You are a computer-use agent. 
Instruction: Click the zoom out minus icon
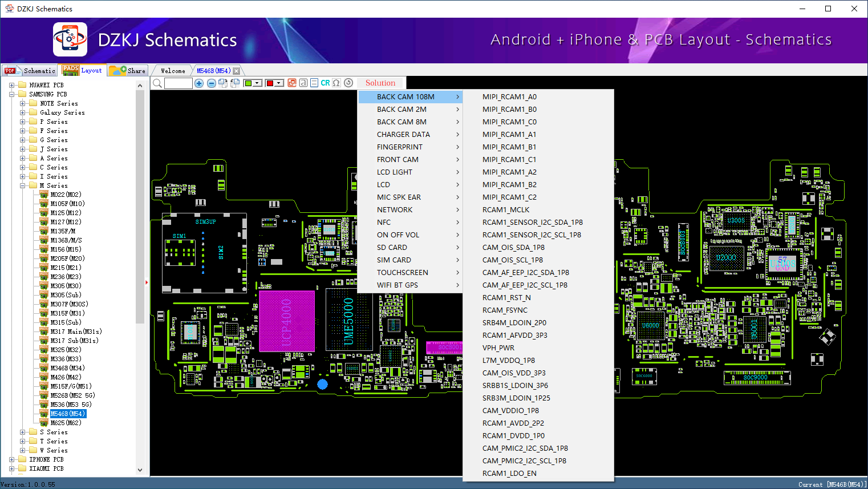[x=211, y=83]
